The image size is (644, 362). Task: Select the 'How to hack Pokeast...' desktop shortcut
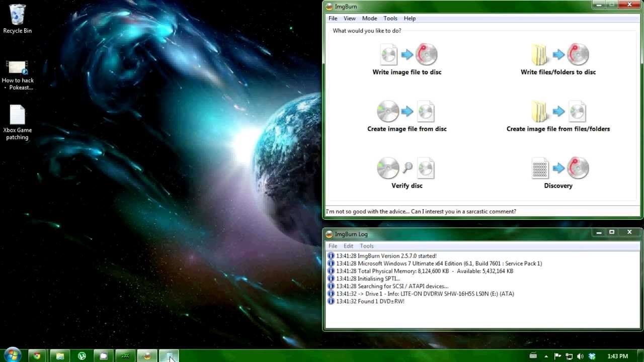pyautogui.click(x=18, y=75)
